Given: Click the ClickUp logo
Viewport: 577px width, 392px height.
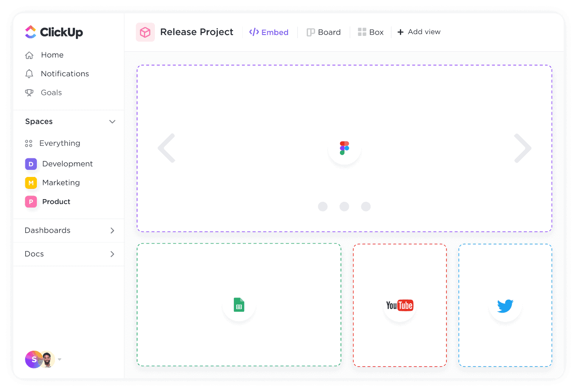Looking at the screenshot, I should click(x=54, y=32).
